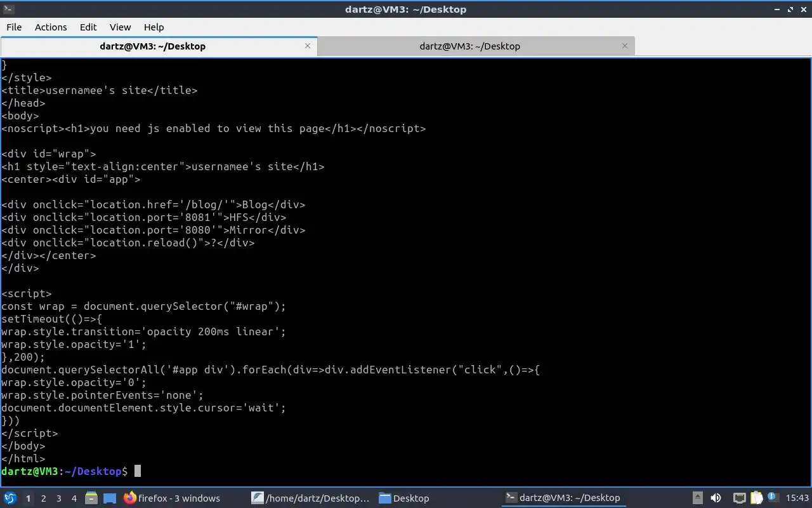The width and height of the screenshot is (812, 508).
Task: Close the terminal window
Action: click(802, 10)
